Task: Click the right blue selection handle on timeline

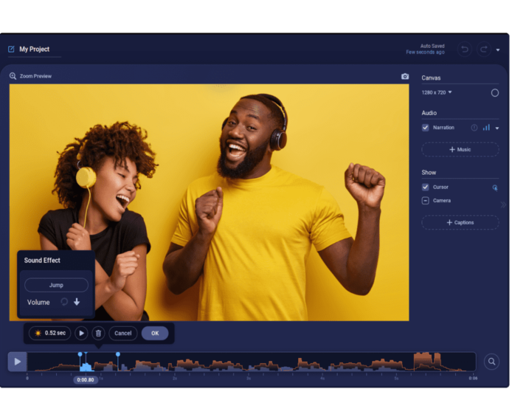Action: pos(118,354)
